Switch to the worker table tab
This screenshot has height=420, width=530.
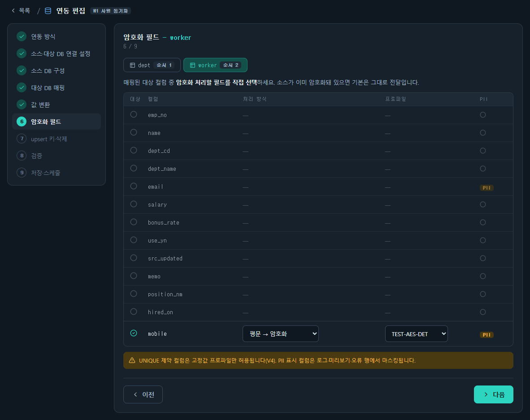click(215, 65)
